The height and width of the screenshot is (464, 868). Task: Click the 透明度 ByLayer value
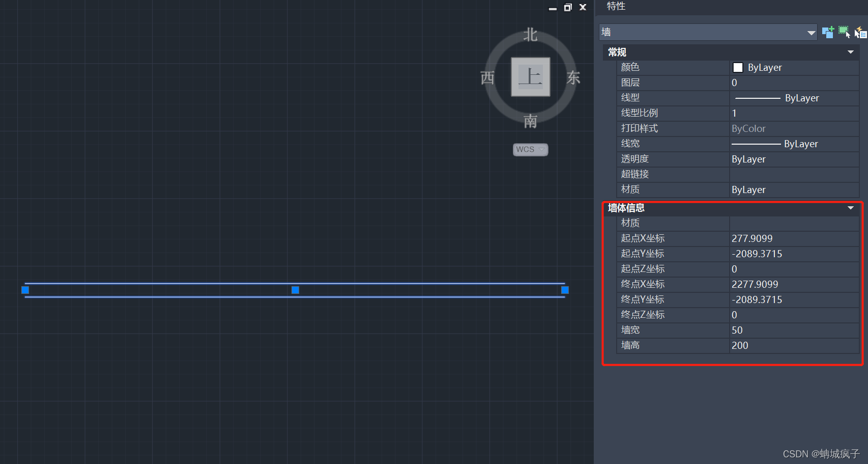click(x=794, y=159)
